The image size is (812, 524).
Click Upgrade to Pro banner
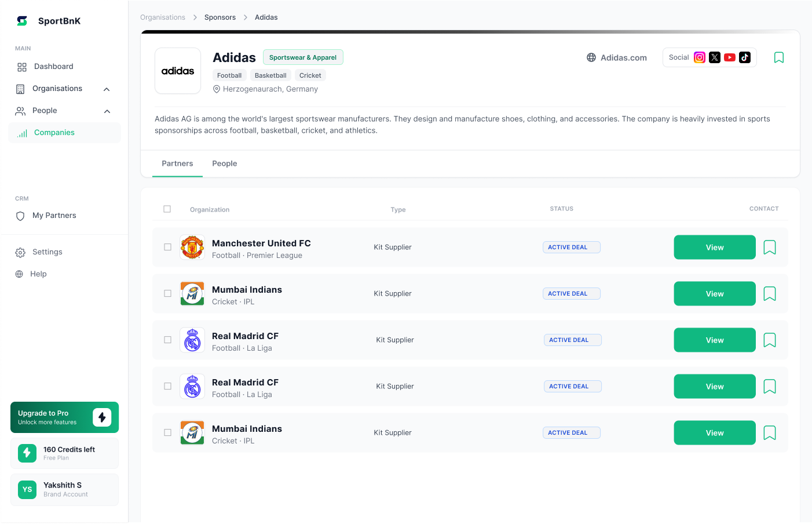coord(64,417)
